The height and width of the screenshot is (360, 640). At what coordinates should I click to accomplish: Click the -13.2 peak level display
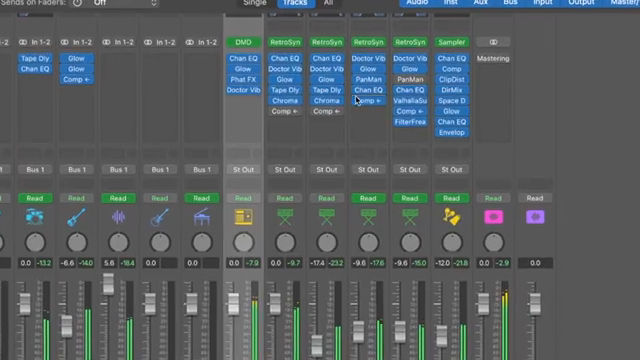tap(44, 263)
